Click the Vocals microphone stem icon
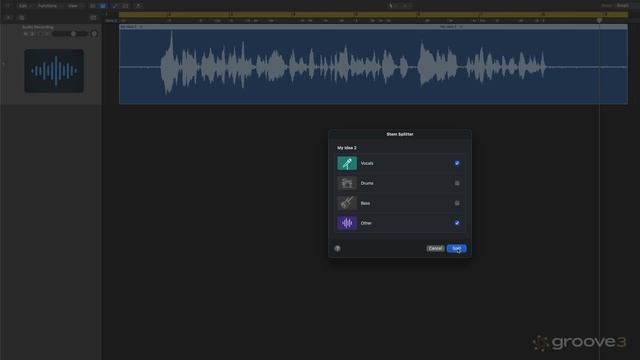The height and width of the screenshot is (360, 640). [347, 163]
